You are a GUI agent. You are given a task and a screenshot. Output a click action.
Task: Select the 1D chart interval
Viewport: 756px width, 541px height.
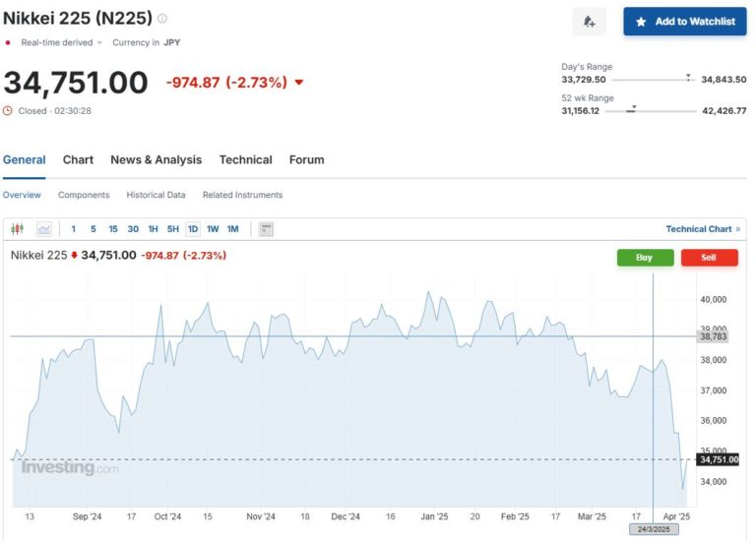coord(193,229)
